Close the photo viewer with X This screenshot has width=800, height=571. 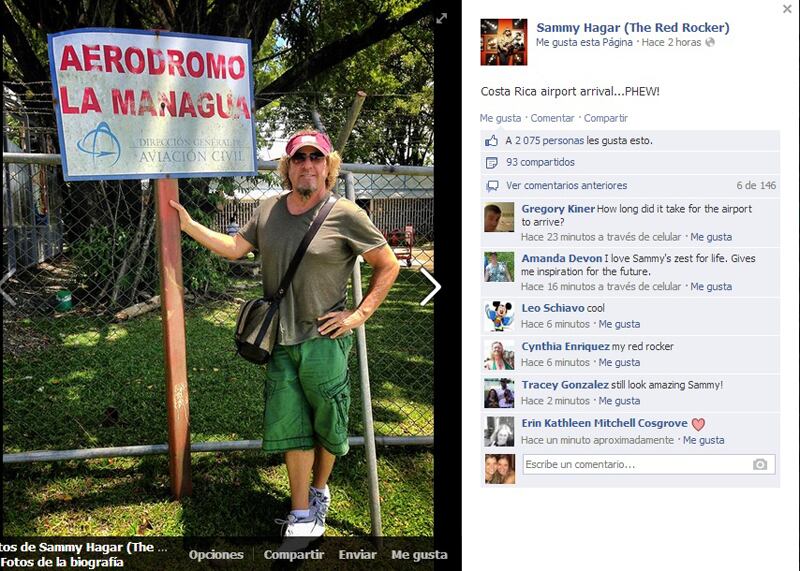pos(787,9)
